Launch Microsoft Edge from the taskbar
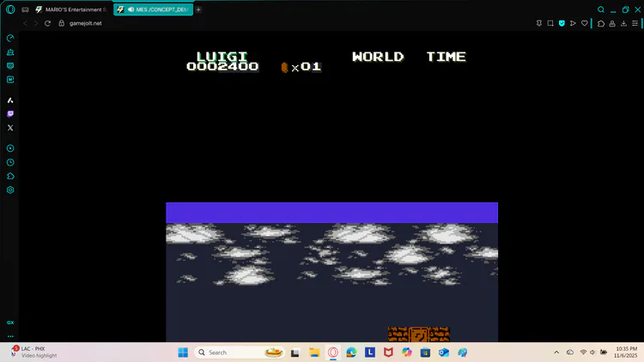 (x=351, y=353)
